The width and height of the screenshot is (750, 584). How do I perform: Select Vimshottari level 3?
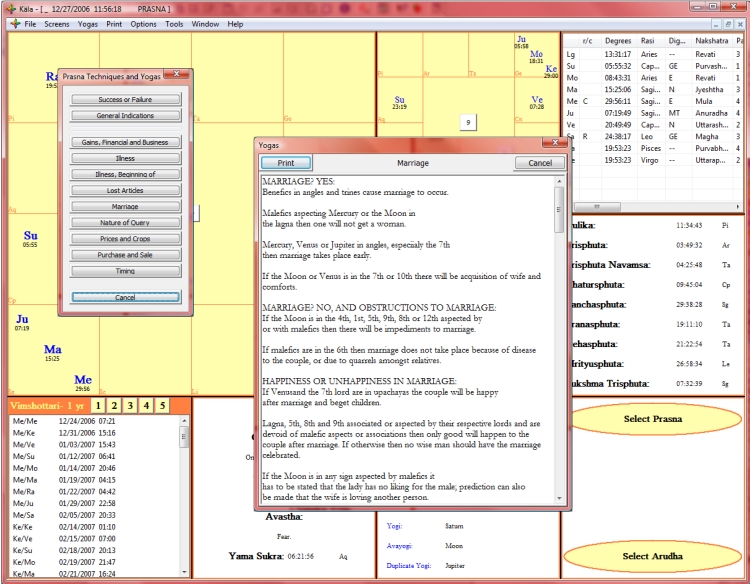click(x=130, y=406)
